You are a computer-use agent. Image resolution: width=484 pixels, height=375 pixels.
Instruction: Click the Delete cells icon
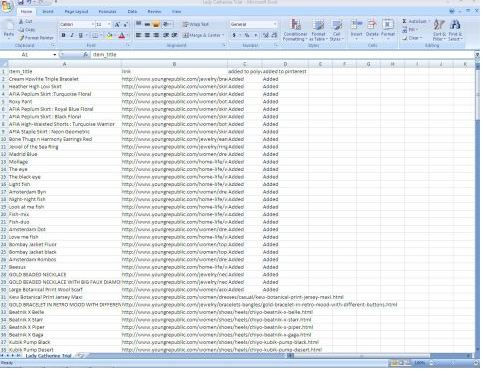coord(372,29)
